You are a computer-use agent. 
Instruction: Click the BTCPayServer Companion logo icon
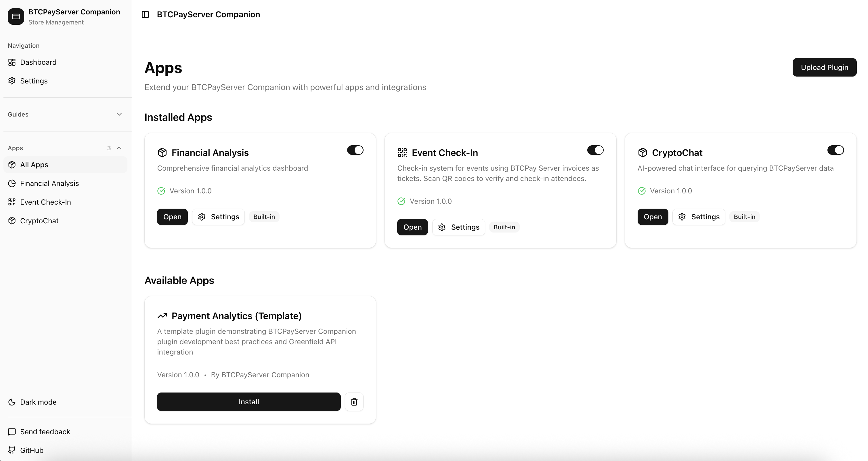[16, 16]
